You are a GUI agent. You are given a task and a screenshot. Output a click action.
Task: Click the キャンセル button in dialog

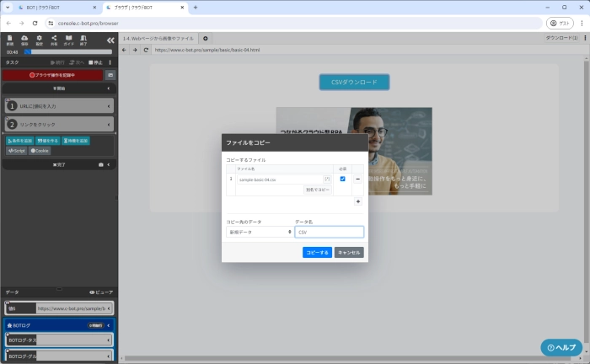coord(349,252)
